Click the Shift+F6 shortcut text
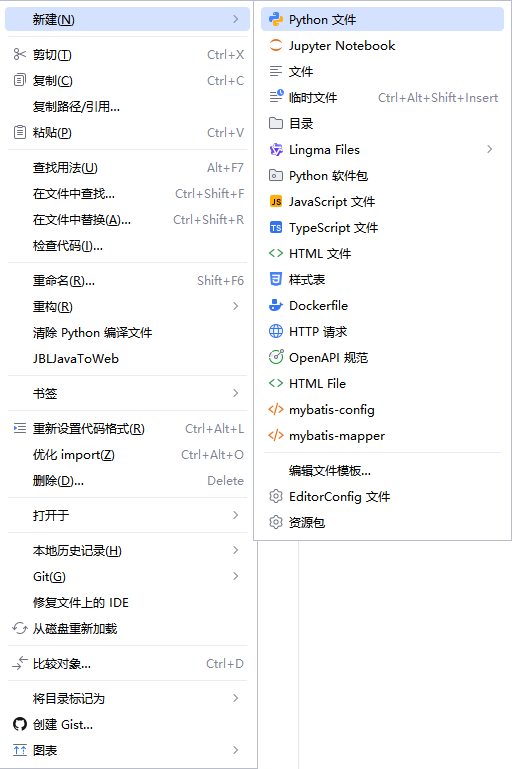 coord(220,281)
